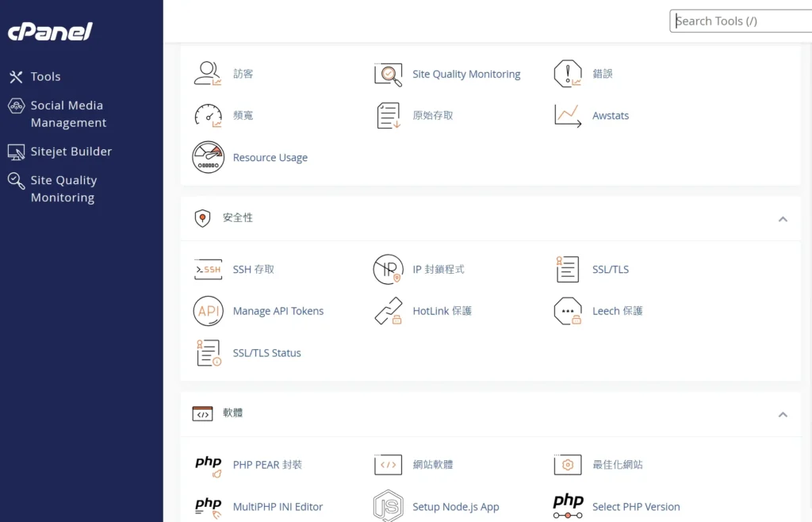Click the SSH 存取 terminal icon
812x522 pixels.
coord(208,270)
